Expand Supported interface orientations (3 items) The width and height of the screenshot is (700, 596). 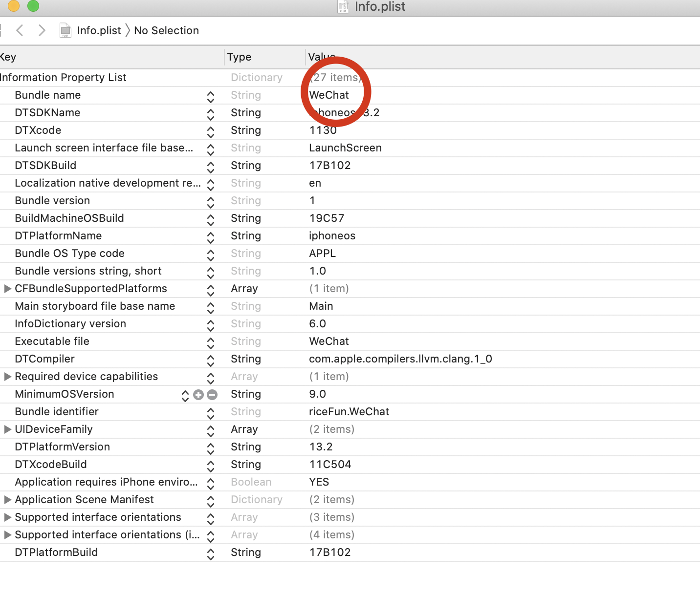7,517
